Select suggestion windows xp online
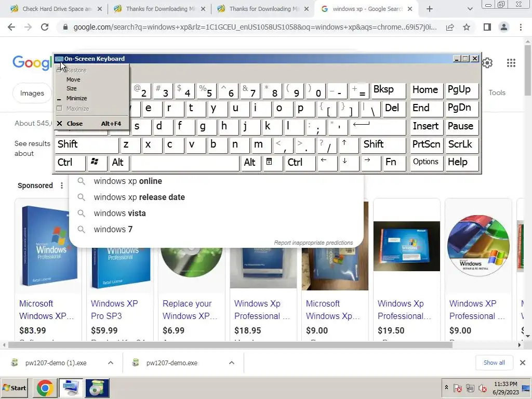532x399 pixels. point(216,181)
